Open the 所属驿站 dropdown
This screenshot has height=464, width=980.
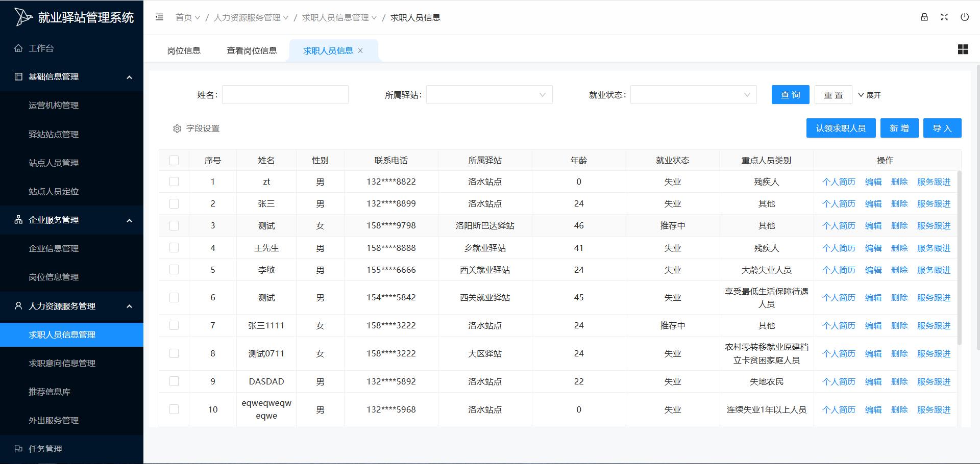coord(489,95)
